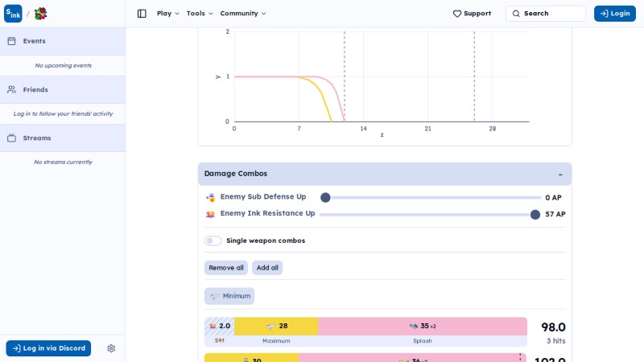Expand the Play menu

(x=168, y=14)
